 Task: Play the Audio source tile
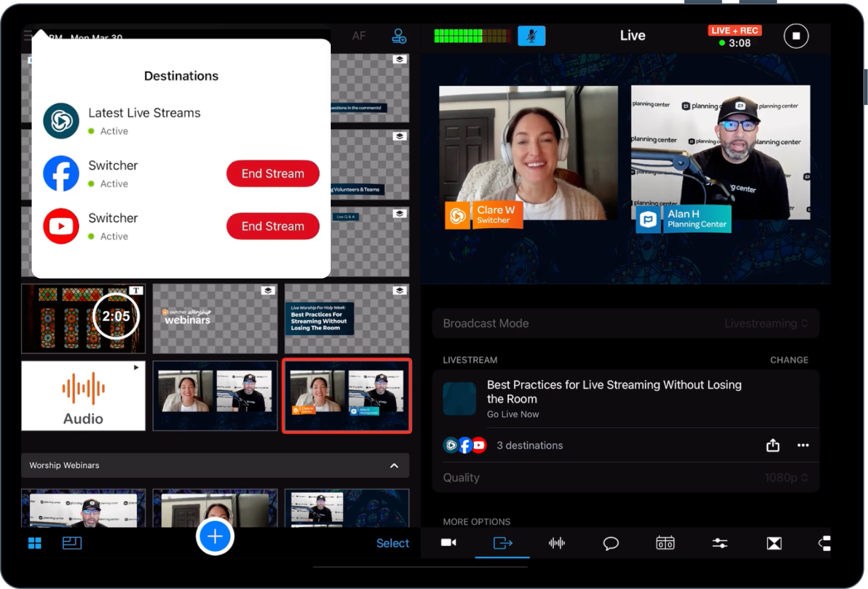[x=83, y=396]
